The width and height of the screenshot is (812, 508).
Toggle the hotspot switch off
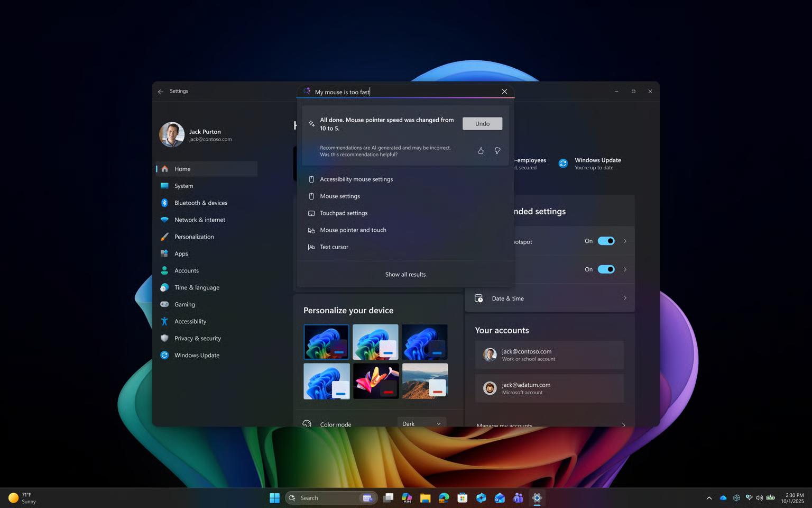coord(606,241)
